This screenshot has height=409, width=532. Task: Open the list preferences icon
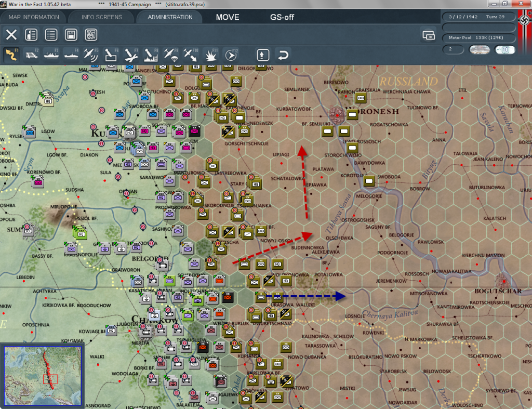51,35
